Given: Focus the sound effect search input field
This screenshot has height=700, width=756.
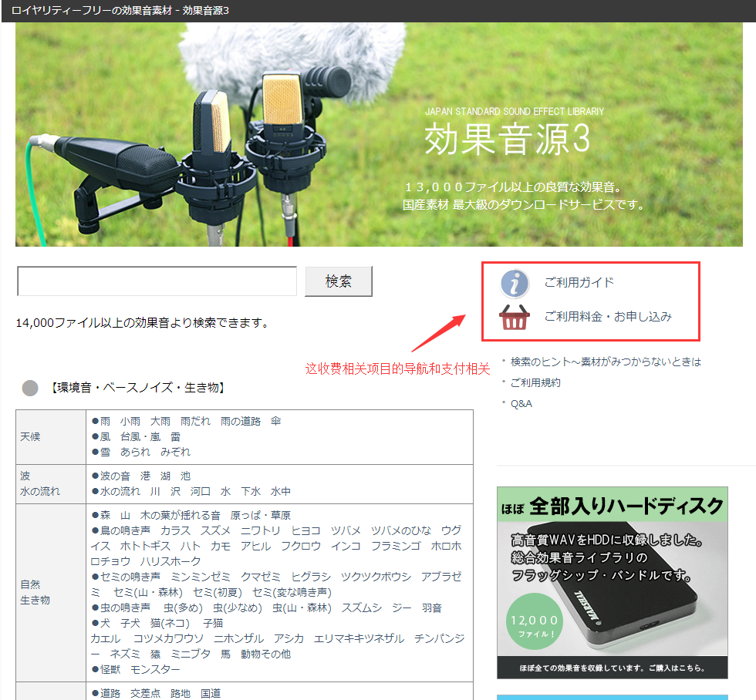Looking at the screenshot, I should [157, 281].
